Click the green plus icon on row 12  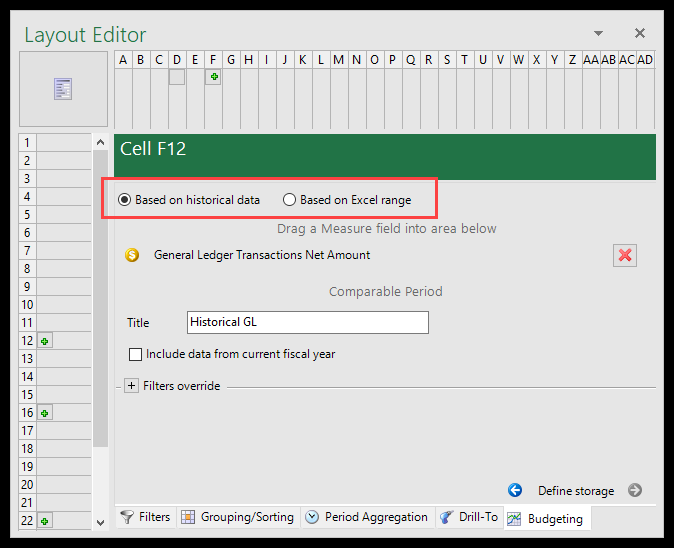coord(44,341)
